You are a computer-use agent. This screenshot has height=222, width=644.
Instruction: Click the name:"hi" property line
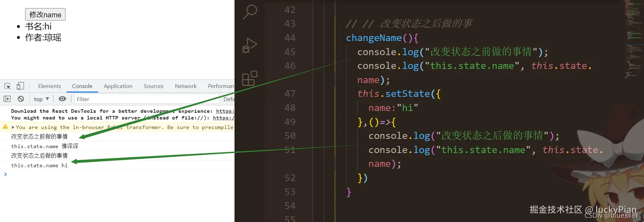point(393,108)
